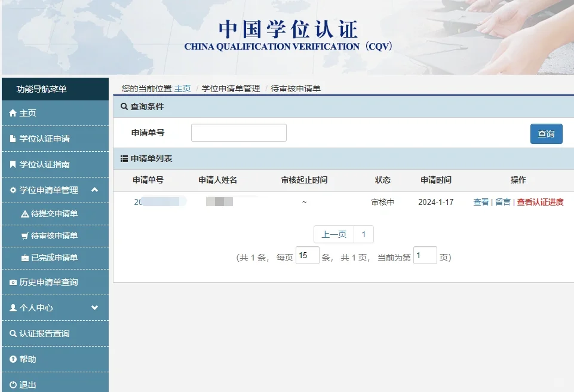Collapse the 学位申请单管理 submenu chevron

(x=94, y=190)
